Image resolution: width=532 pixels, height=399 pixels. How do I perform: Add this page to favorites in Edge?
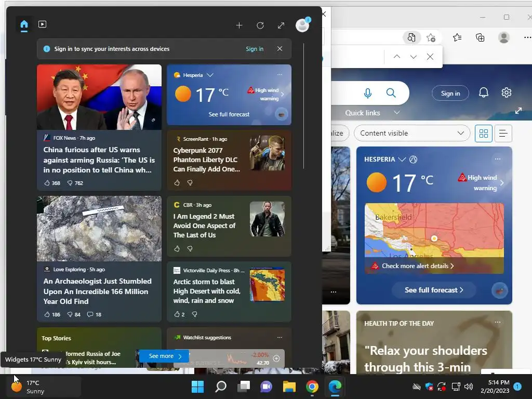(431, 37)
